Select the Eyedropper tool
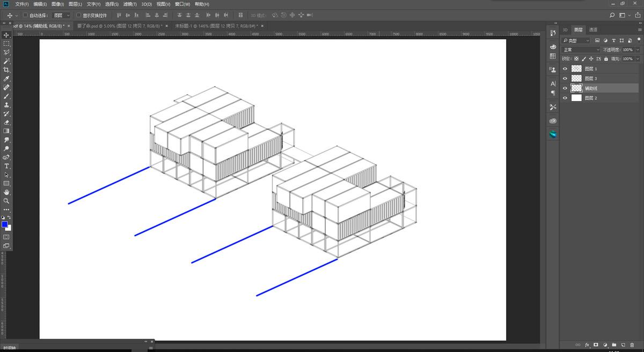The width and height of the screenshot is (644, 352). (x=6, y=78)
